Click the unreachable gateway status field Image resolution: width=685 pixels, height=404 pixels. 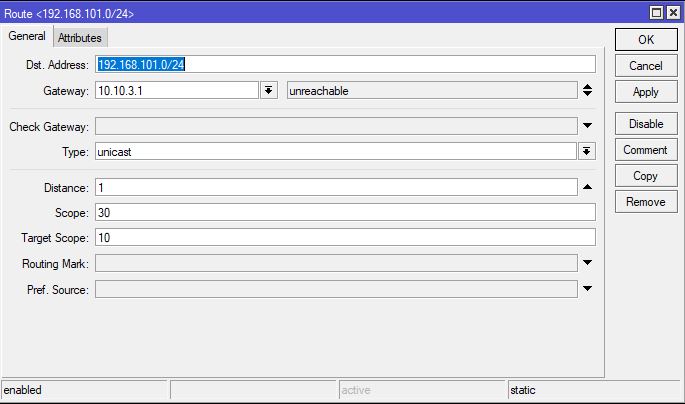click(x=432, y=90)
